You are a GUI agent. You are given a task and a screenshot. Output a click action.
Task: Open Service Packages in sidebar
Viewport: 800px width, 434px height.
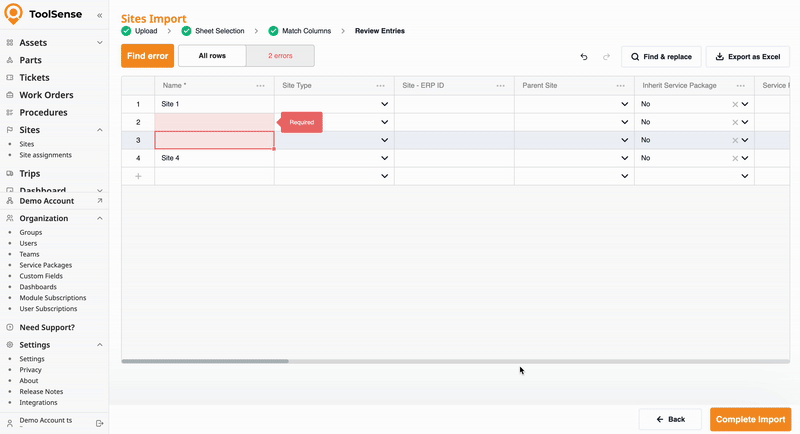(x=45, y=265)
